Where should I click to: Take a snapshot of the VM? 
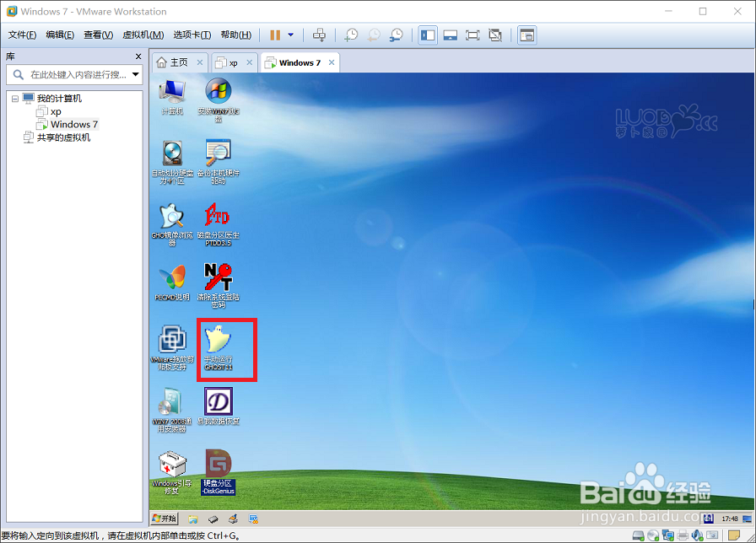[351, 35]
